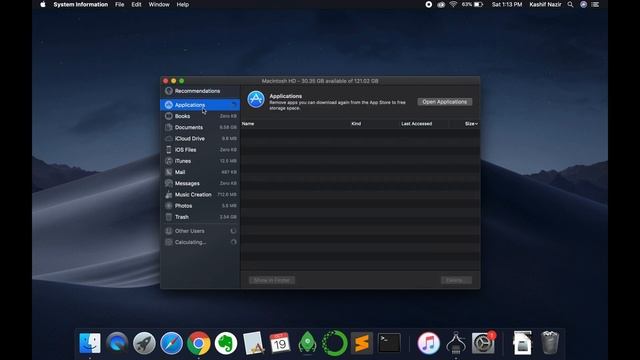Click the Delete... button
This screenshot has height=360, width=640.
point(456,280)
